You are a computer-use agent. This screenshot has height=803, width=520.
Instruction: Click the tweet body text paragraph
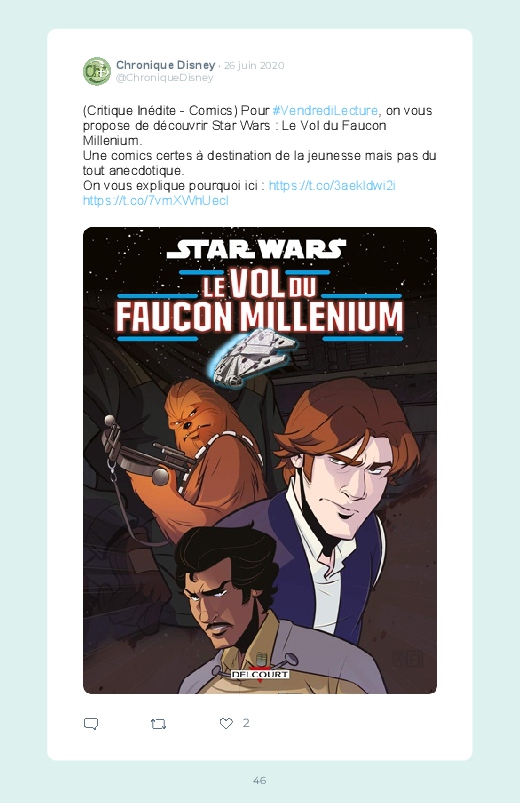260,155
